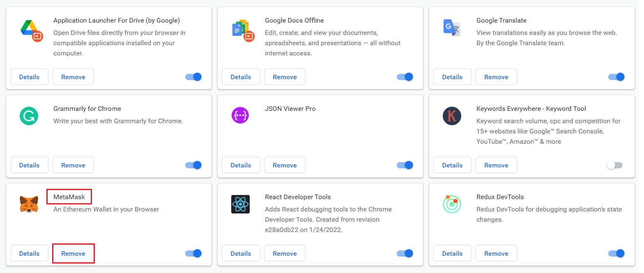644x273 pixels.
Task: Click the Google Translate title
Action: tap(501, 20)
